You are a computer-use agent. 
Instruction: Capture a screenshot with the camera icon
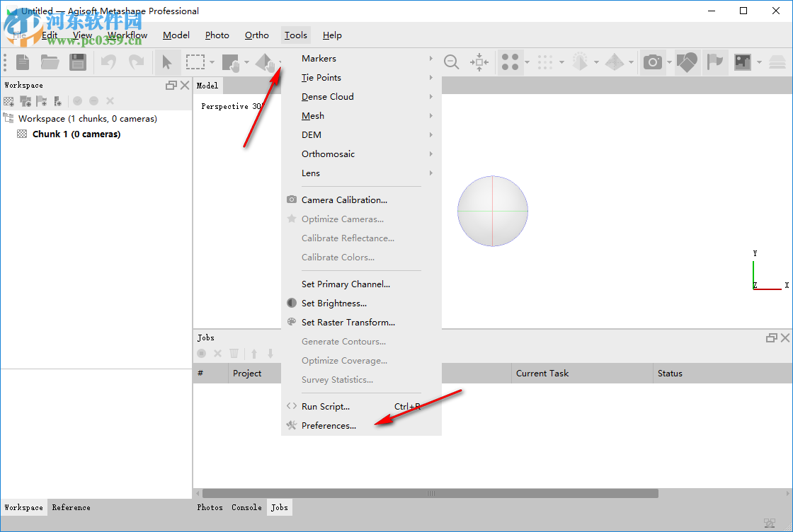tap(652, 62)
